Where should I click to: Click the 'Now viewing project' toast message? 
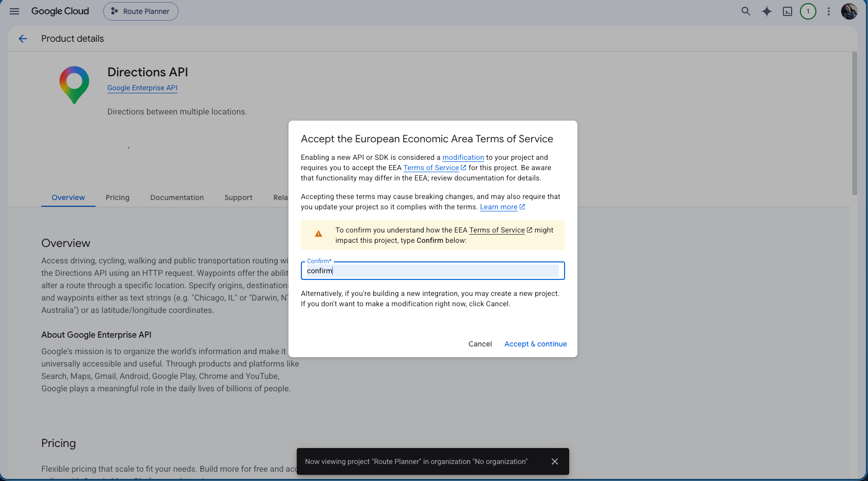[416, 461]
